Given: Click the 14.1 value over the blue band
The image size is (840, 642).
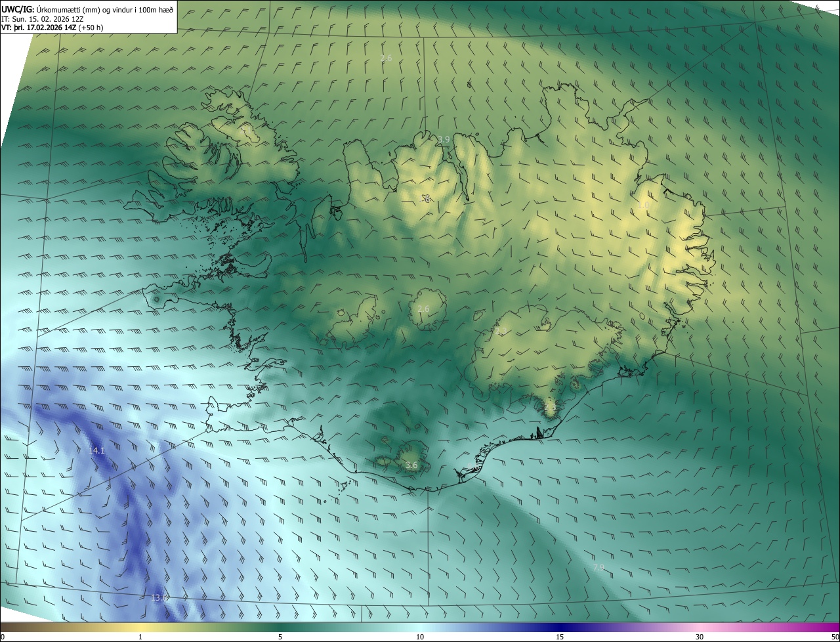Looking at the screenshot, I should coord(96,451).
